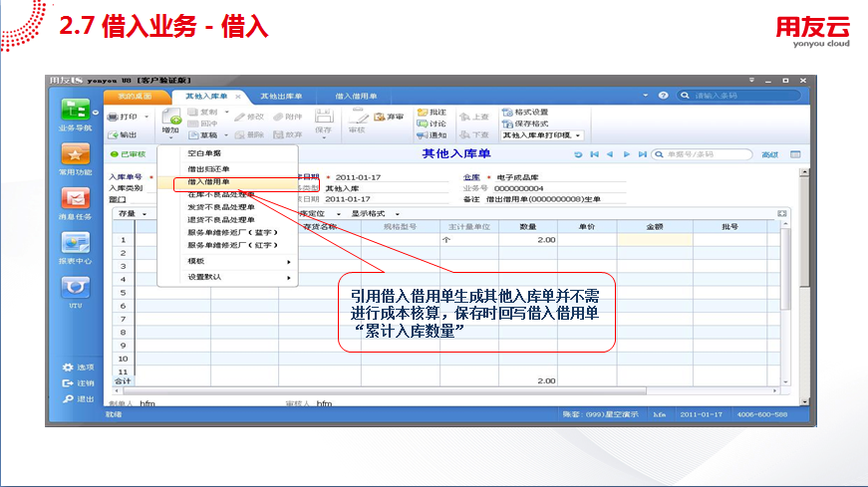Screen dimensions: 868x487
Task: Click the 仓库 warehouse field link
Action: [471, 177]
